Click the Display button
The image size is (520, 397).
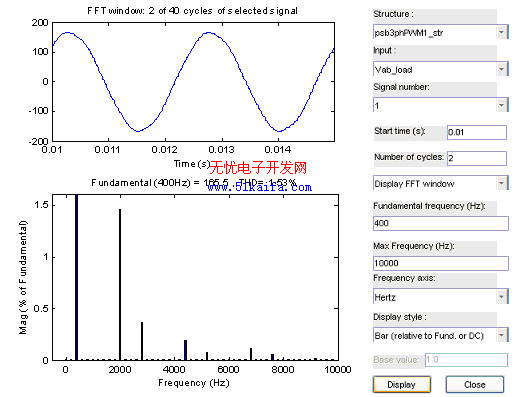pos(402,385)
